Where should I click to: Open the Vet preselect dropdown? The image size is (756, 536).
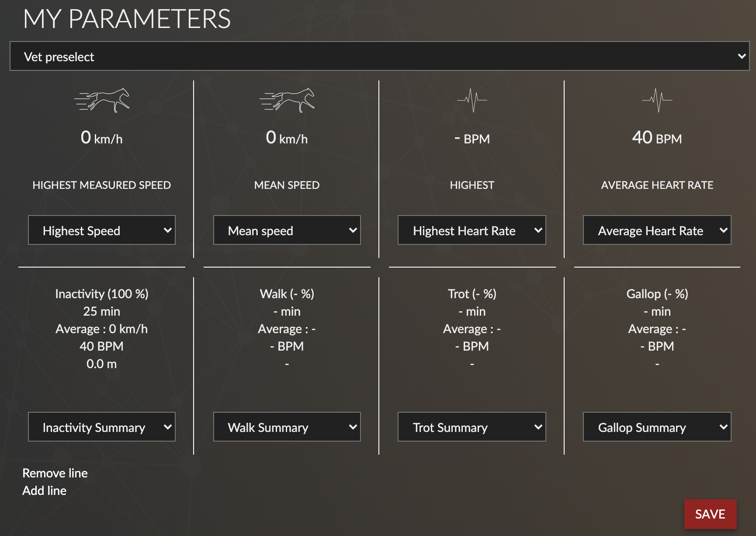tap(378, 56)
